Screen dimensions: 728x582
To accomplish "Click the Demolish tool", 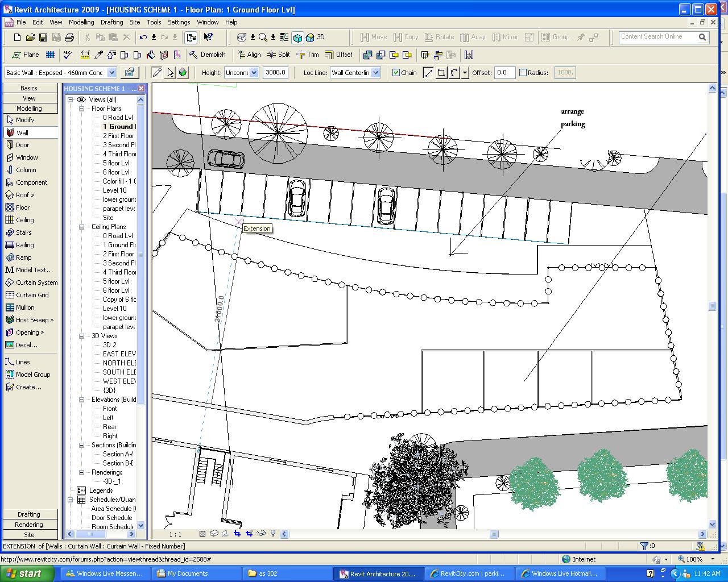I will (208, 55).
